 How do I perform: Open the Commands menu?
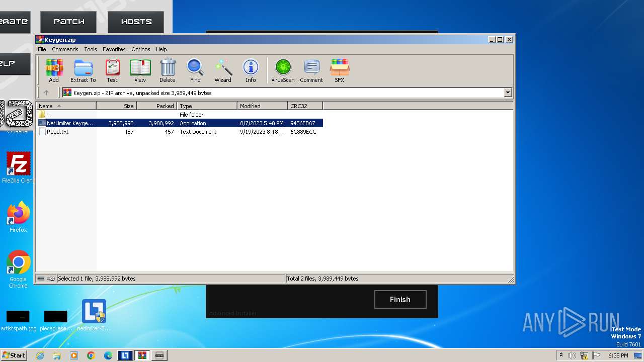tap(65, 49)
